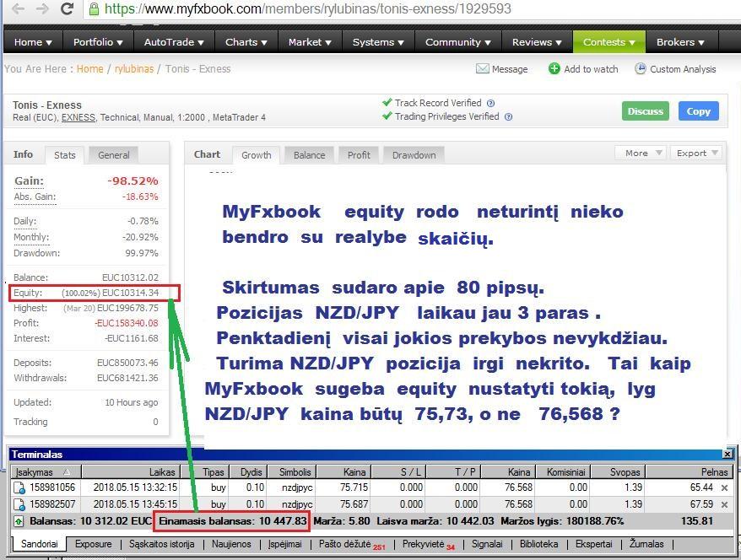This screenshot has width=741, height=560.
Task: Open the Prekyvietė terminal tab
Action: point(428,544)
